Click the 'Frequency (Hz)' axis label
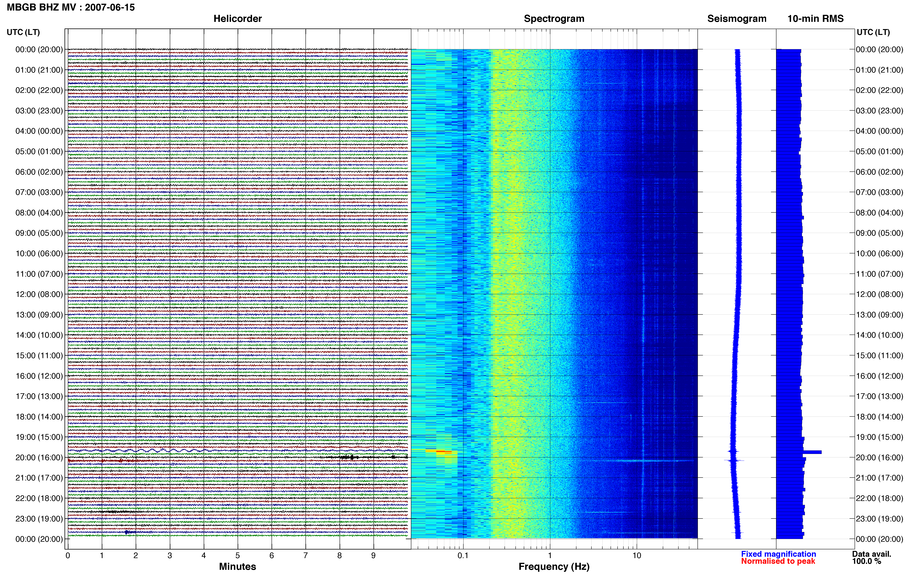924x578 pixels. tap(554, 566)
